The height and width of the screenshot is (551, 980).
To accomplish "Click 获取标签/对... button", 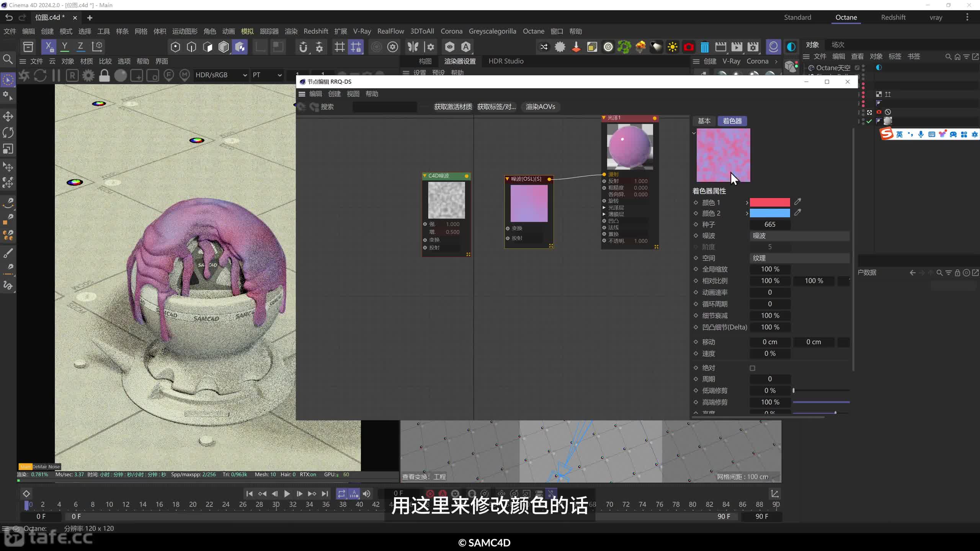I will [x=497, y=107].
